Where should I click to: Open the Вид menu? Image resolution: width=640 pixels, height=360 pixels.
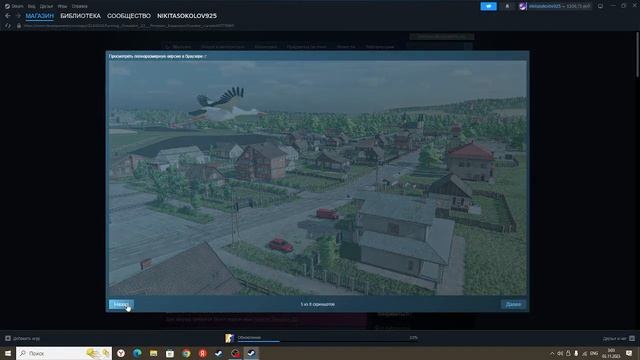[31, 6]
